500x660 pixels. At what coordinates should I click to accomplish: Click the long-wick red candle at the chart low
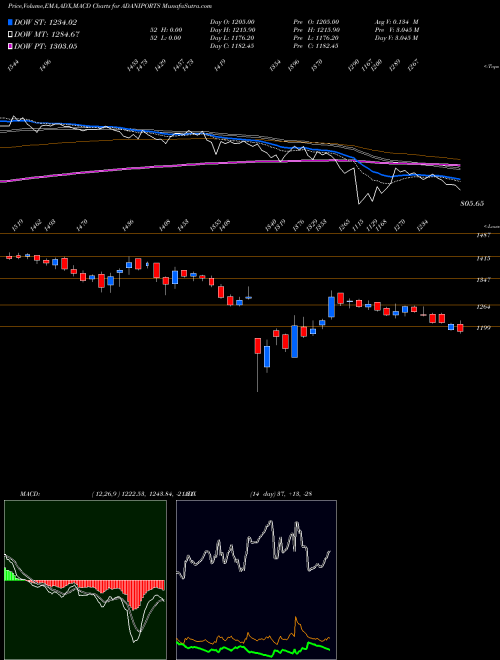pyautogui.click(x=258, y=346)
